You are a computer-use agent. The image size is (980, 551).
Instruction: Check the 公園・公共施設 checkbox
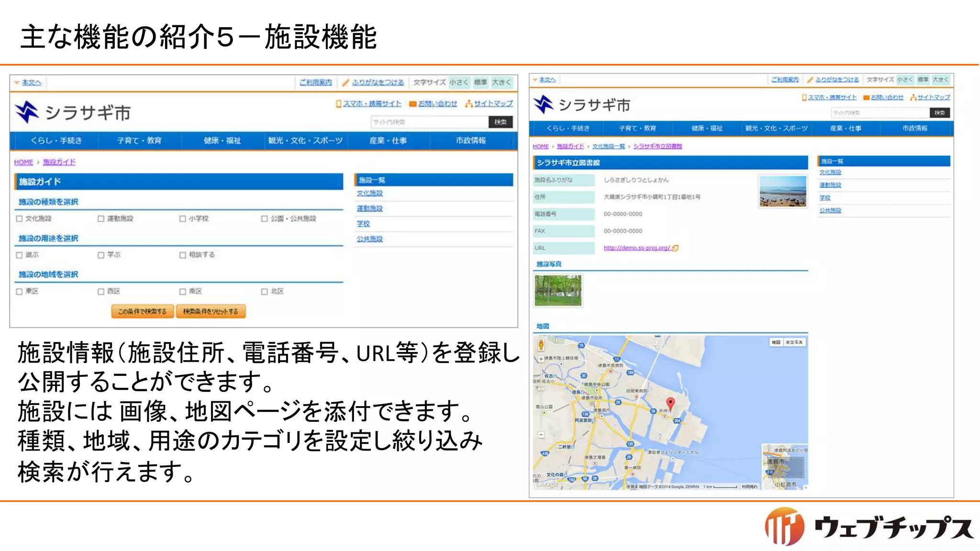tap(265, 219)
